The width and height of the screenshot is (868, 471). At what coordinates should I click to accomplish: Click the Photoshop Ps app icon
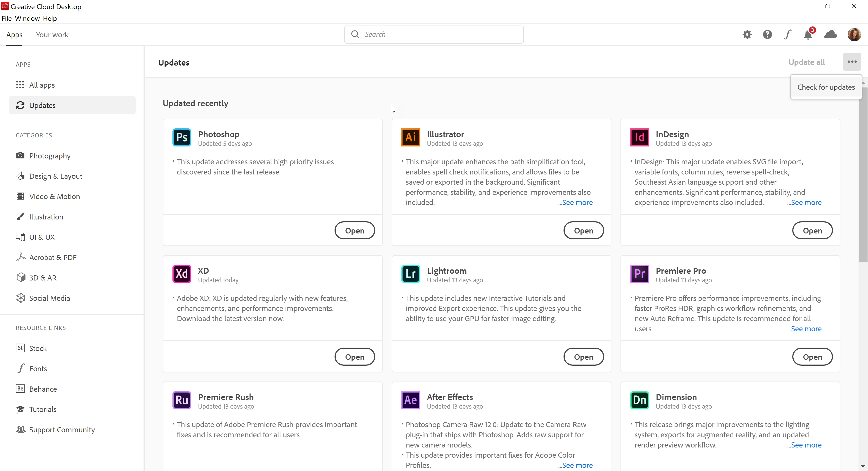coord(182,137)
